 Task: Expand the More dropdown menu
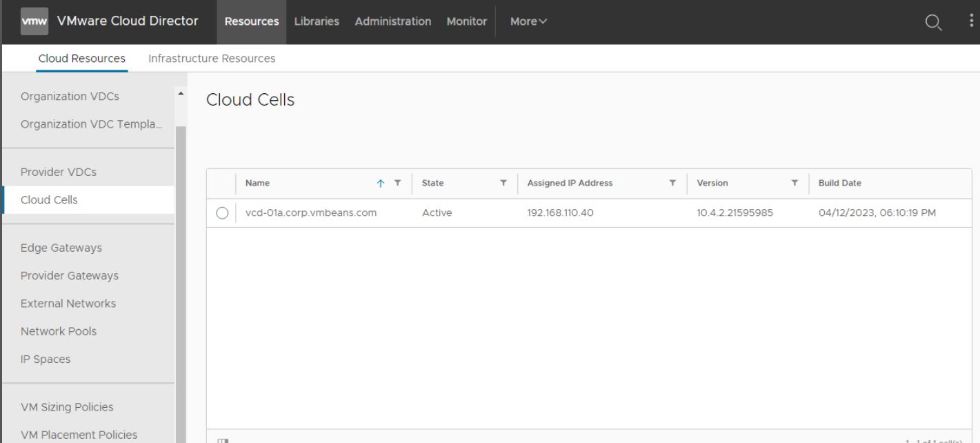tap(528, 21)
